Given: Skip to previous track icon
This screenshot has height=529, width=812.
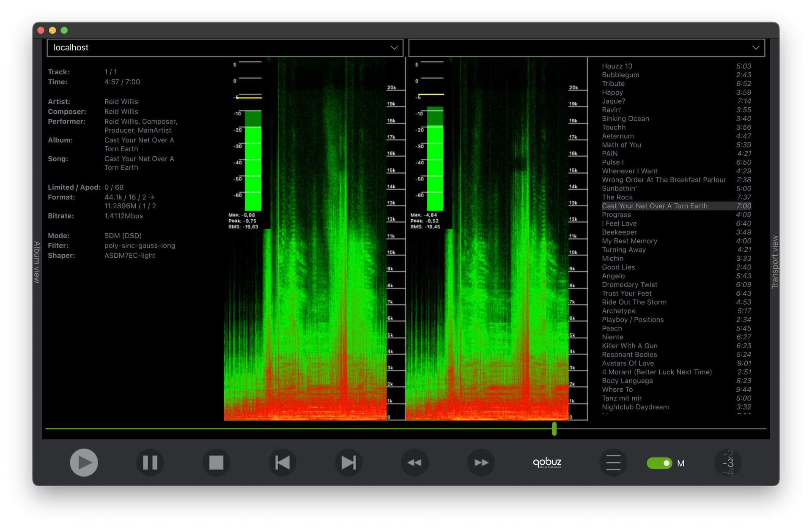Looking at the screenshot, I should click(283, 463).
